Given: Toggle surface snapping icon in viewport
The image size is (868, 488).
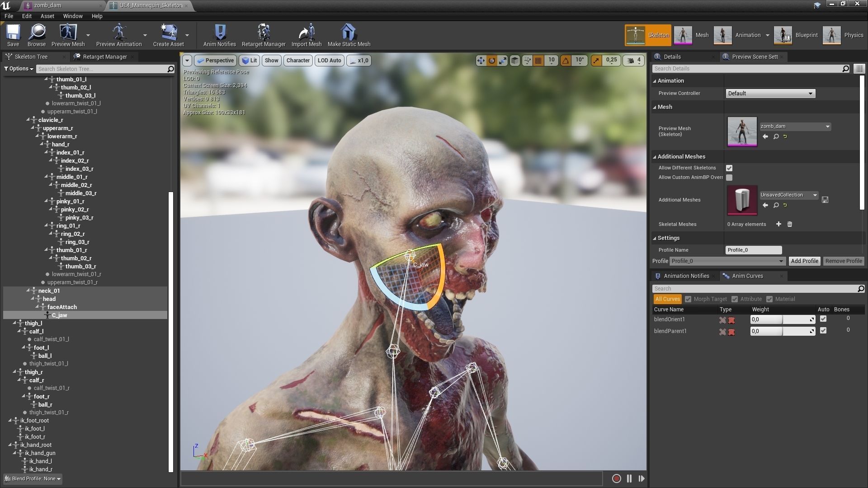Looking at the screenshot, I should click(x=527, y=61).
